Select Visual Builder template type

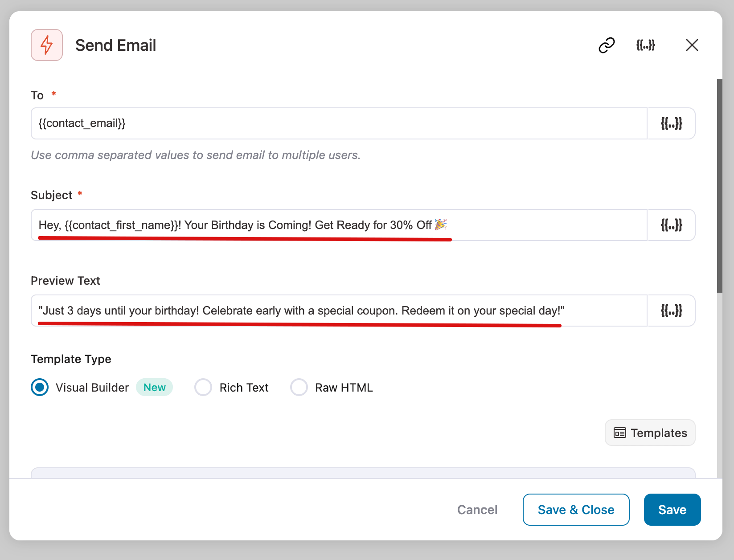pyautogui.click(x=40, y=387)
